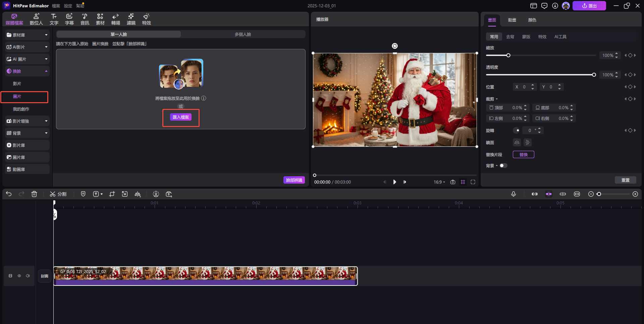The width and height of the screenshot is (644, 324).
Task: Click the 臉部辨識 face recognition button
Action: pos(294,180)
